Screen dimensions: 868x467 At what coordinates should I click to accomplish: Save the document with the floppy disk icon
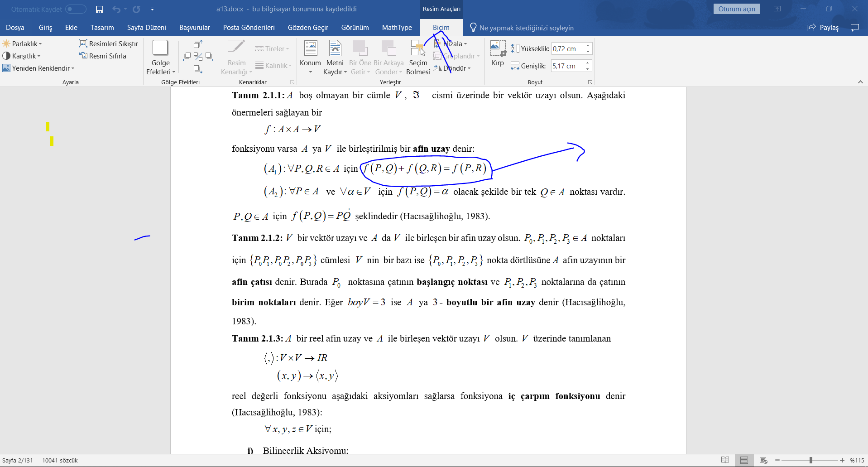[x=100, y=9]
